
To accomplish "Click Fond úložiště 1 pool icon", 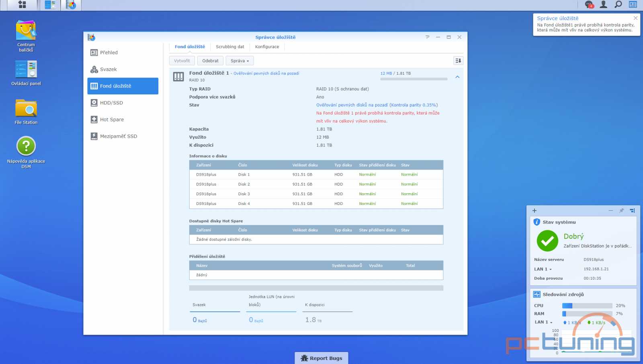I will pyautogui.click(x=178, y=76).
